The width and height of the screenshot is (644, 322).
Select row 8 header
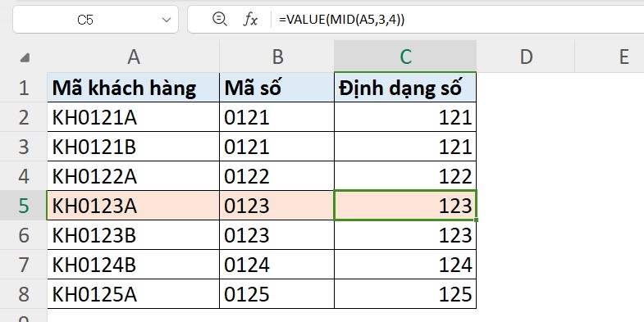point(24,294)
